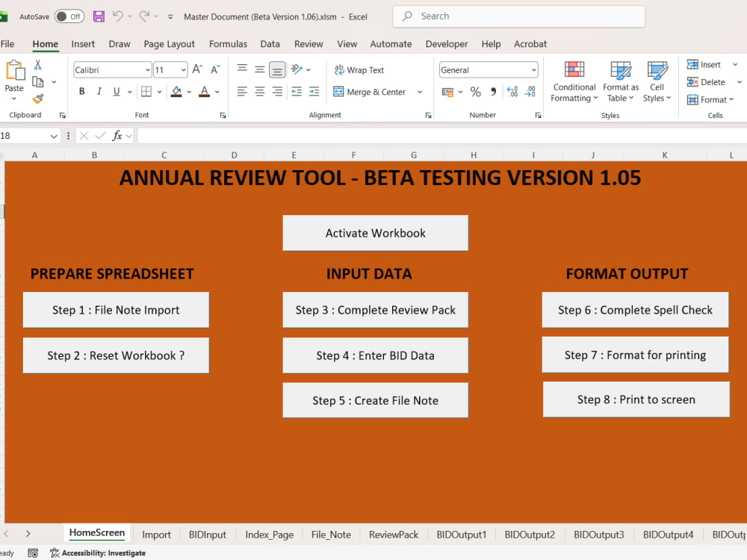Click the Align Right icon
The image size is (747, 560).
pyautogui.click(x=277, y=91)
